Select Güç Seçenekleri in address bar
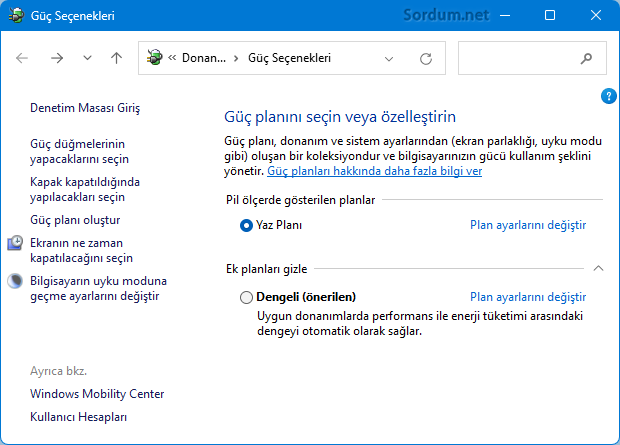Screen dimensions: 620x445 point(289,58)
